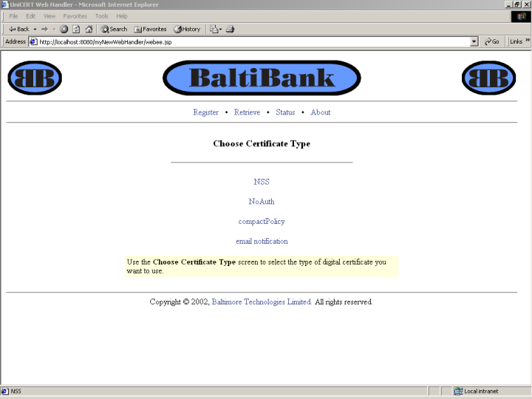Click the right BB logo
Viewport: 532px width, 399px height.
point(489,78)
